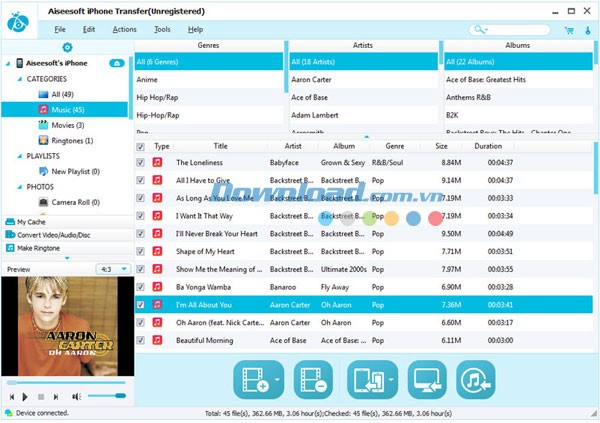Stop the preview playback

click(x=41, y=397)
